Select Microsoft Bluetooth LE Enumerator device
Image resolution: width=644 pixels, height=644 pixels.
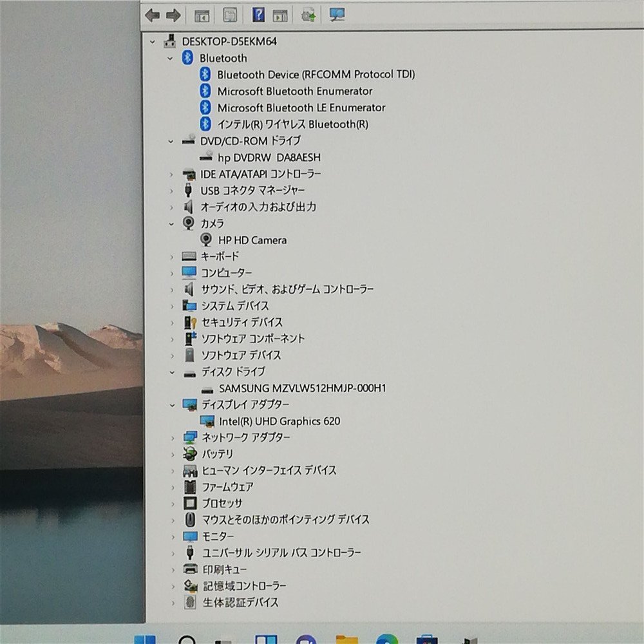click(301, 108)
